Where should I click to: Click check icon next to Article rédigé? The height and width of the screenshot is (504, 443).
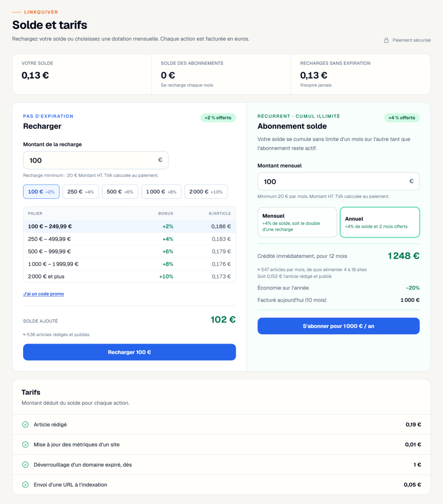coord(26,425)
